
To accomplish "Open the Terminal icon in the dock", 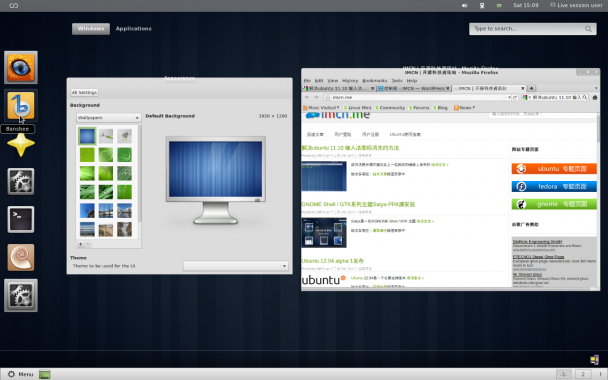I will pyautogui.click(x=21, y=219).
